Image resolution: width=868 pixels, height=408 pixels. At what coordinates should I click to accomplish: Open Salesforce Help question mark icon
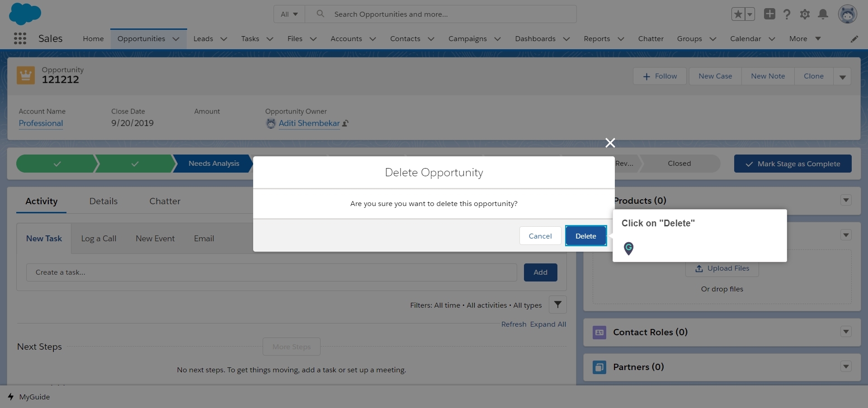tap(787, 14)
